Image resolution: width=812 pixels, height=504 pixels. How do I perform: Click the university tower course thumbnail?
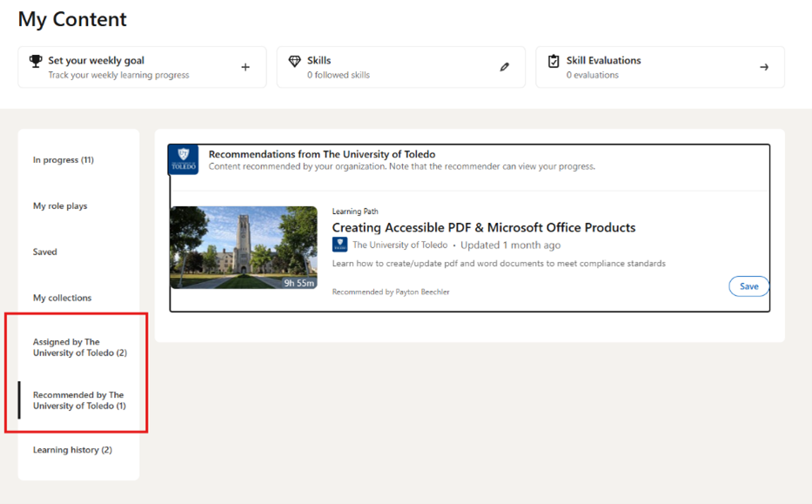click(244, 247)
